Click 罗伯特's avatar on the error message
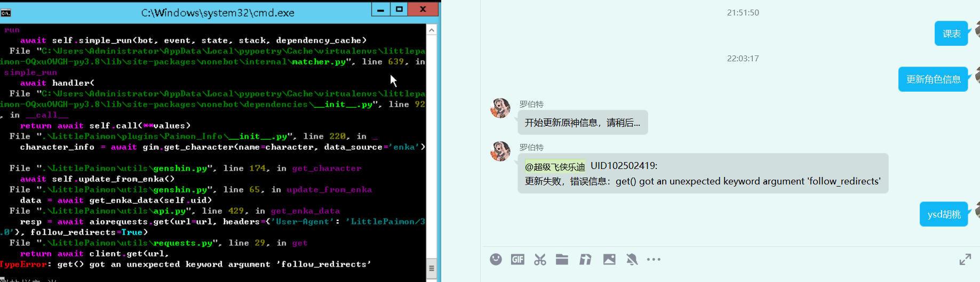The image size is (980, 282). click(500, 151)
